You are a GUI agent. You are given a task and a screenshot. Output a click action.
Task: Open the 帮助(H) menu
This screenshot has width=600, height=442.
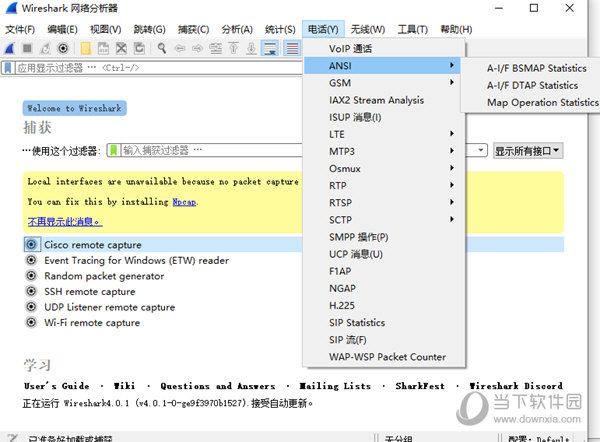point(456,29)
